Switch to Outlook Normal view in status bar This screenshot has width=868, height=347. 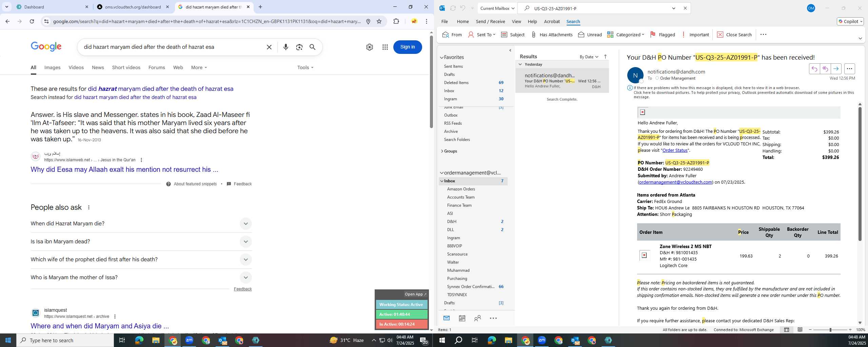(787, 330)
